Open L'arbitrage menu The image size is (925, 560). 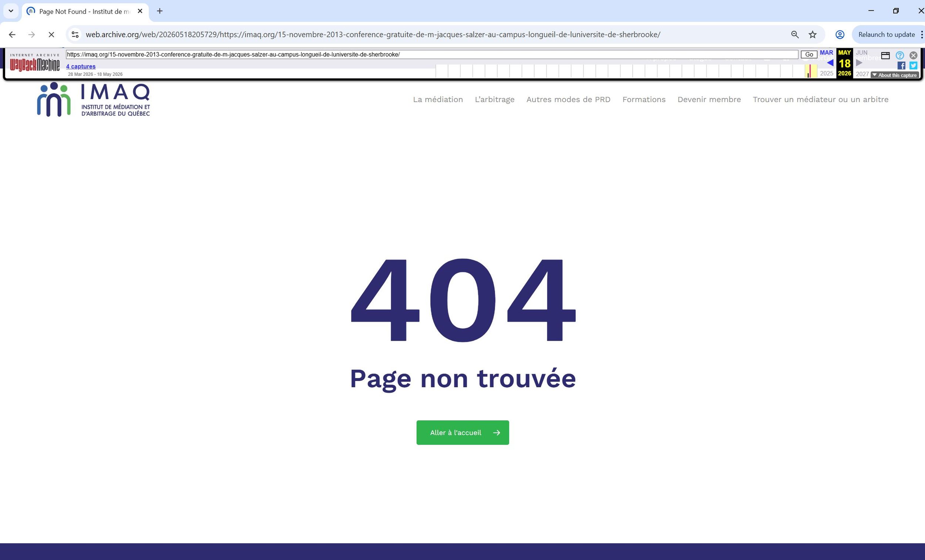coord(494,99)
